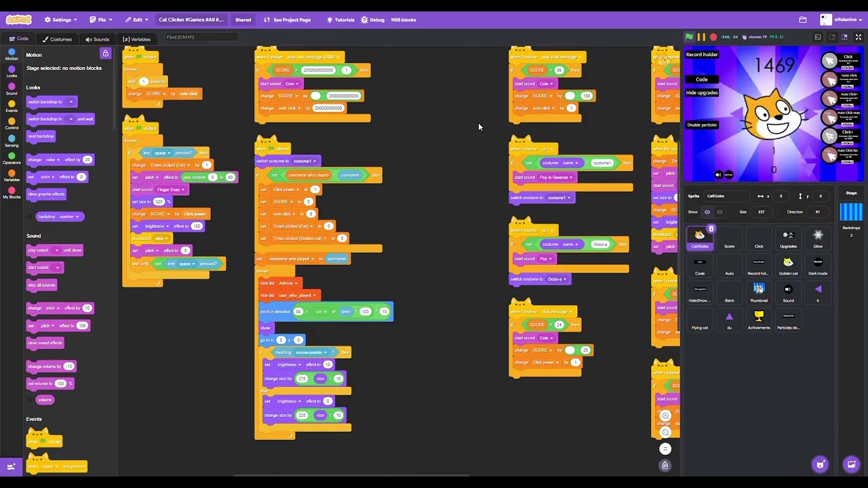Select the Motion block category
The width and height of the screenshot is (868, 488).
click(12, 54)
